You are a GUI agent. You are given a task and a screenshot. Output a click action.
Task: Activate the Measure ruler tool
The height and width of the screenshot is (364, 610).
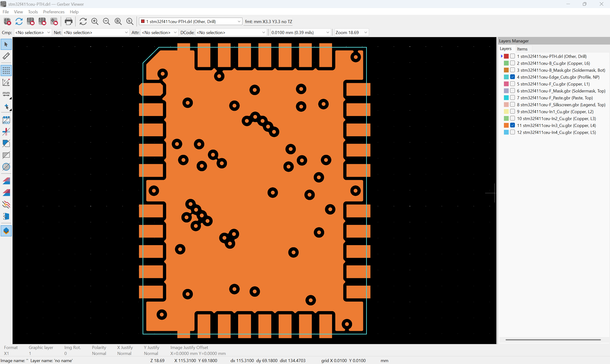click(x=6, y=56)
